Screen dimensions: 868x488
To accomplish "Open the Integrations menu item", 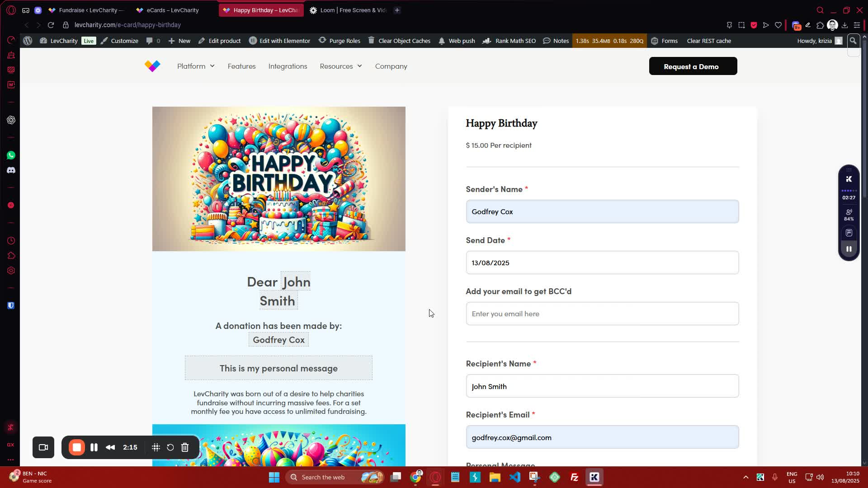I will [x=288, y=66].
